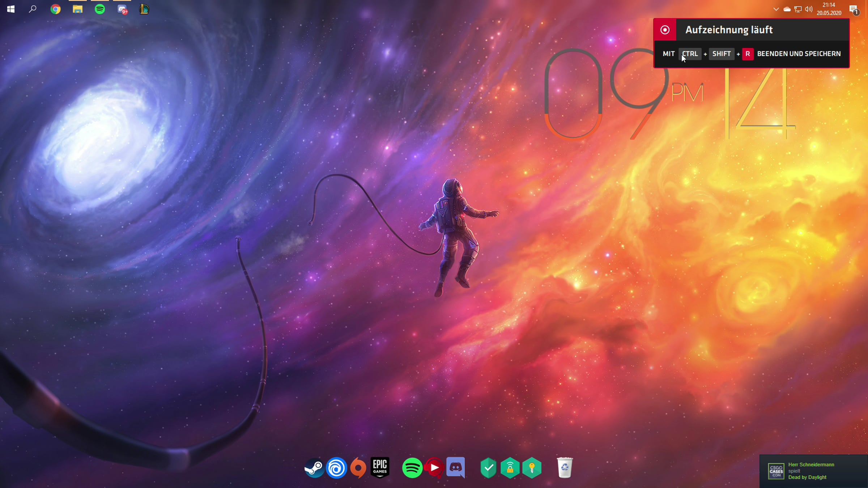Open the Windows Start menu
The image size is (868, 488).
coord(11,9)
